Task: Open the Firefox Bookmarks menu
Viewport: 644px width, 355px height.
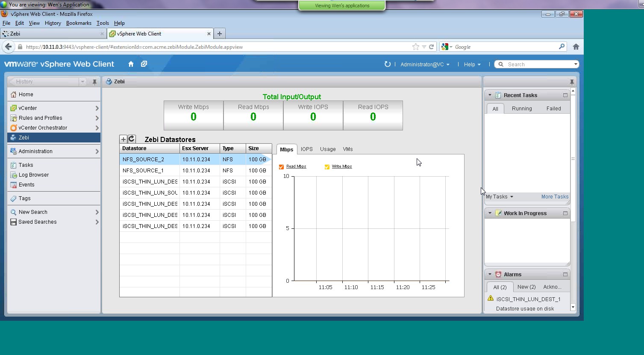Action: (x=79, y=23)
